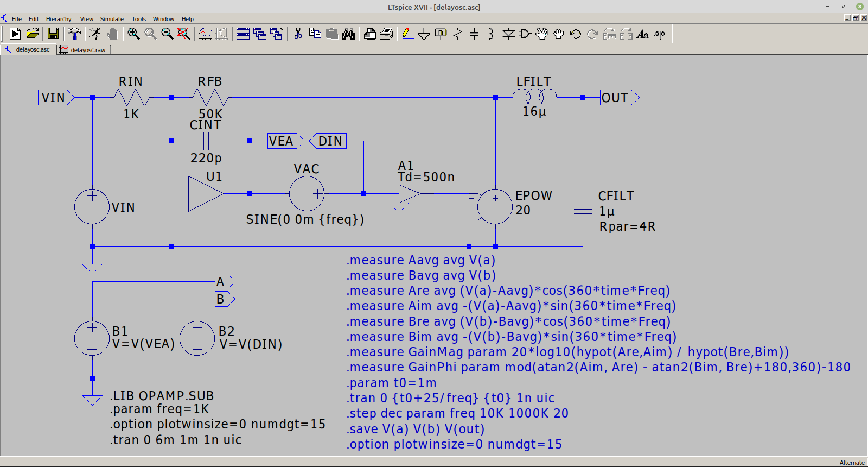Place a resistor component

[457, 34]
